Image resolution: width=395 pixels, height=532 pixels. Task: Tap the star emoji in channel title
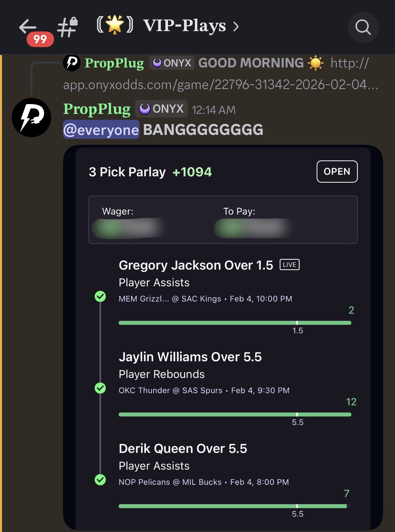pos(115,26)
